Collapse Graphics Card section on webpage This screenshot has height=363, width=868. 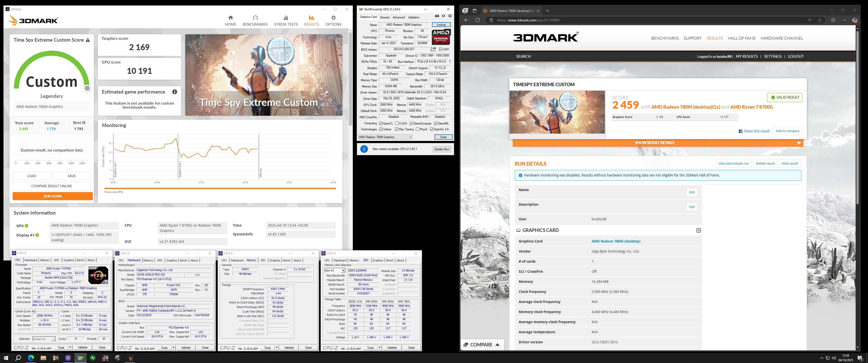coord(698,230)
